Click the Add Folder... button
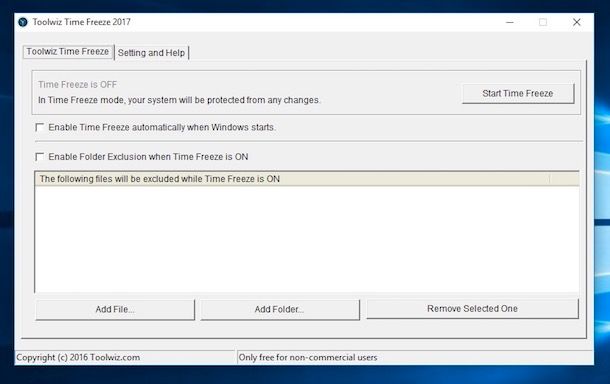Image resolution: width=610 pixels, height=384 pixels. pos(280,310)
